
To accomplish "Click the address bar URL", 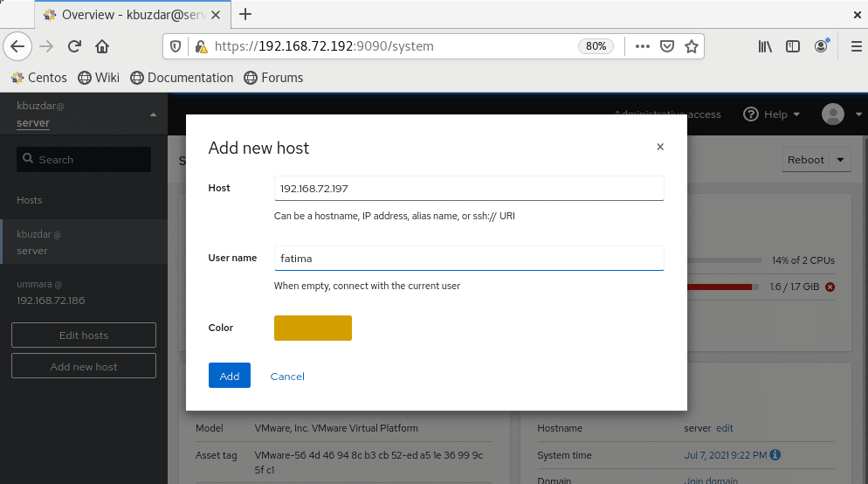I will [x=324, y=46].
